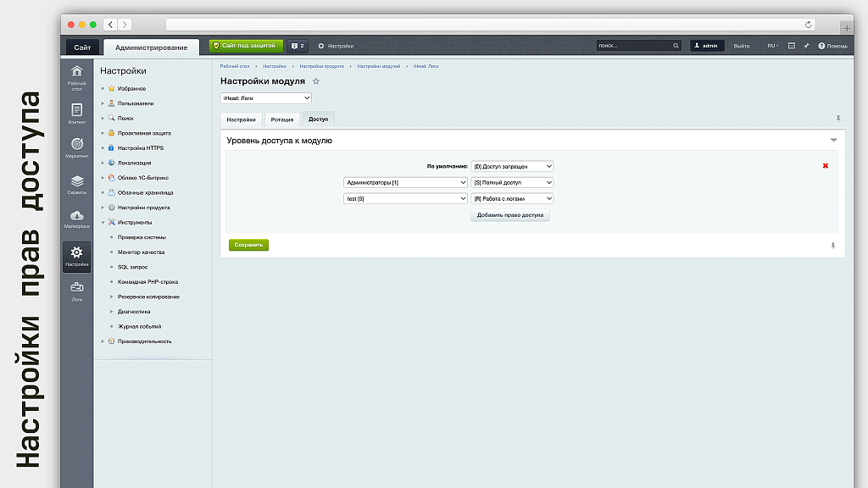
Task: Open Marketplace from the sidebar
Action: (76, 219)
